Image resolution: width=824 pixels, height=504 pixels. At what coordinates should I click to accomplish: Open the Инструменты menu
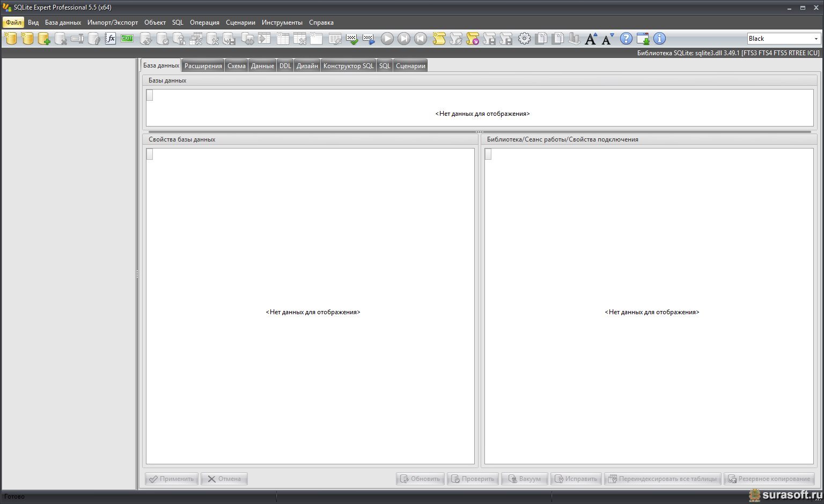[282, 23]
